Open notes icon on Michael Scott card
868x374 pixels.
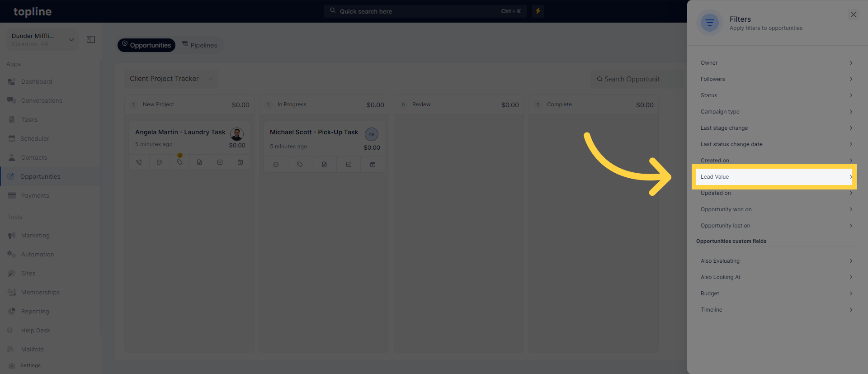tap(324, 165)
